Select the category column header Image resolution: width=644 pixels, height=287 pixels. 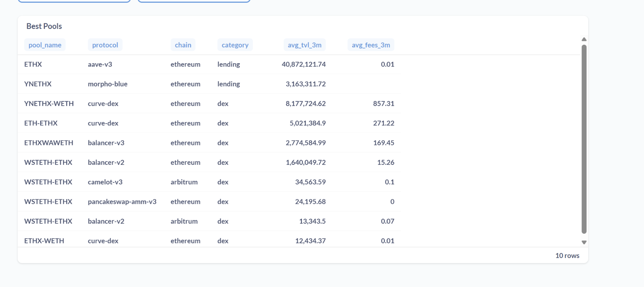tap(235, 45)
